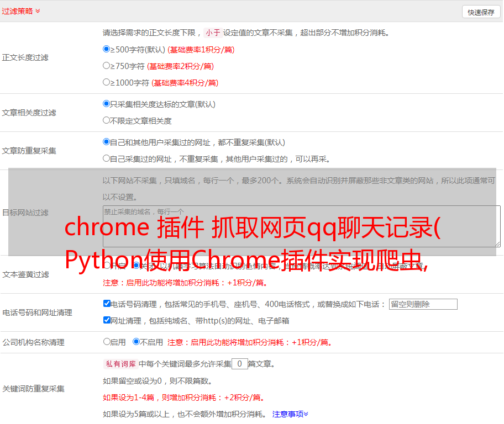Click the 私有词库 tag
504x424 pixels.
[121, 364]
